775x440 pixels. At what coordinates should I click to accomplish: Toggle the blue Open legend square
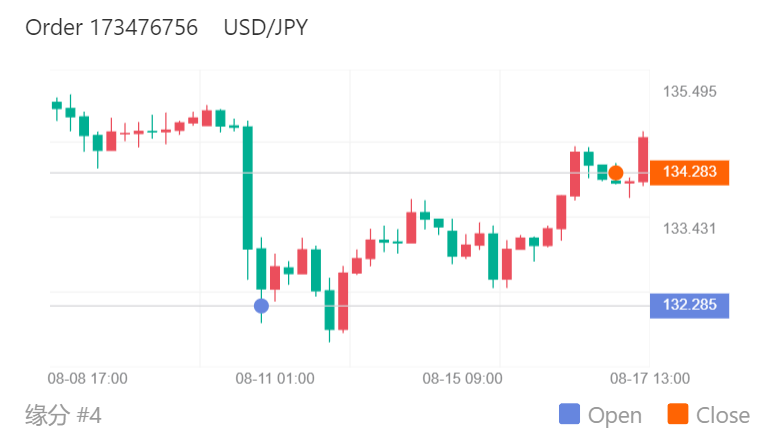pos(569,415)
